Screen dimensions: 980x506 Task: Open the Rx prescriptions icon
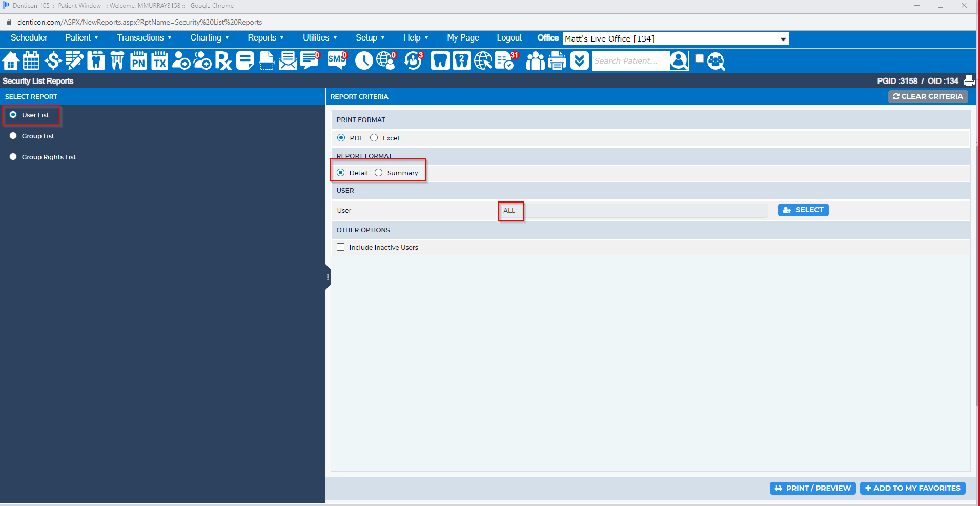click(x=222, y=60)
